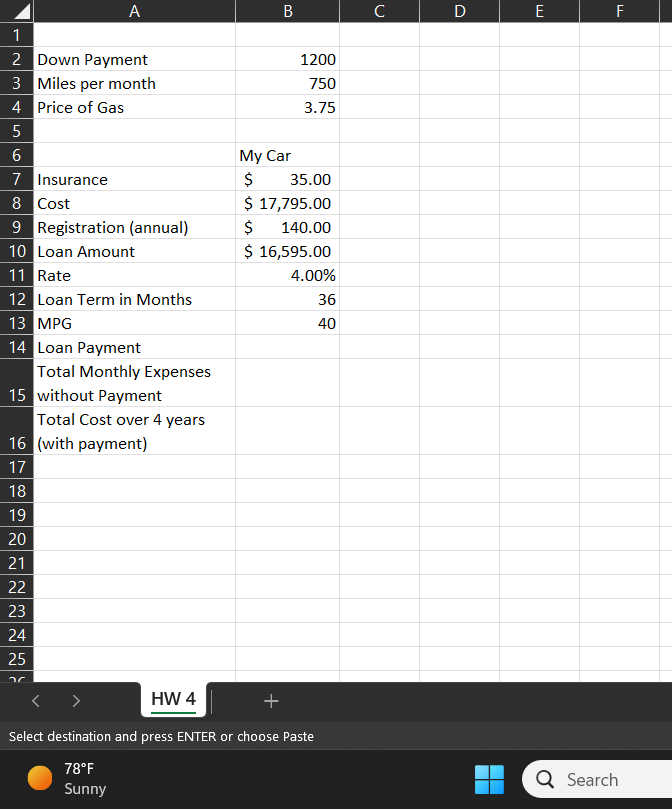Select the $35.00 insurance cell
Image resolution: width=672 pixels, height=809 pixels.
click(287, 180)
